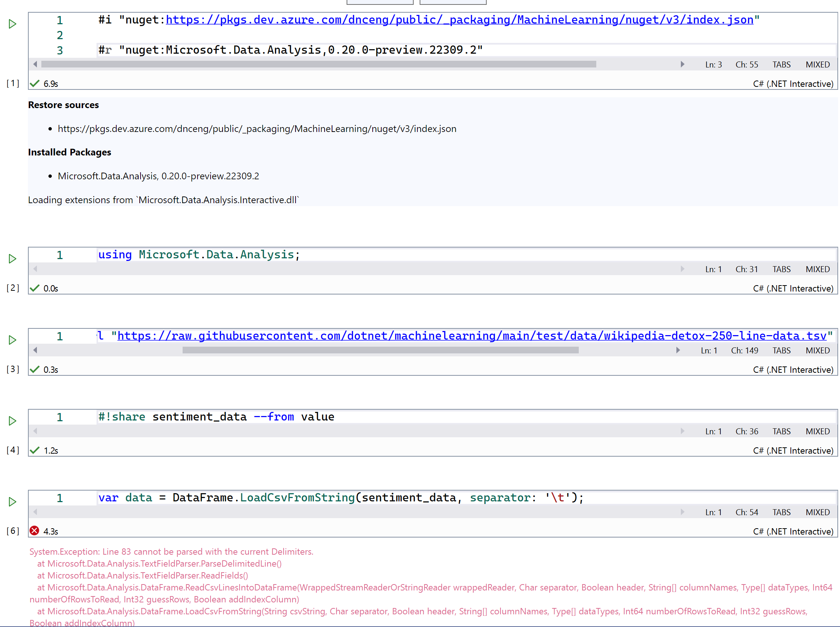840x627 pixels.
Task: Open the MIXED dropdown in the download cell
Action: coord(818,350)
